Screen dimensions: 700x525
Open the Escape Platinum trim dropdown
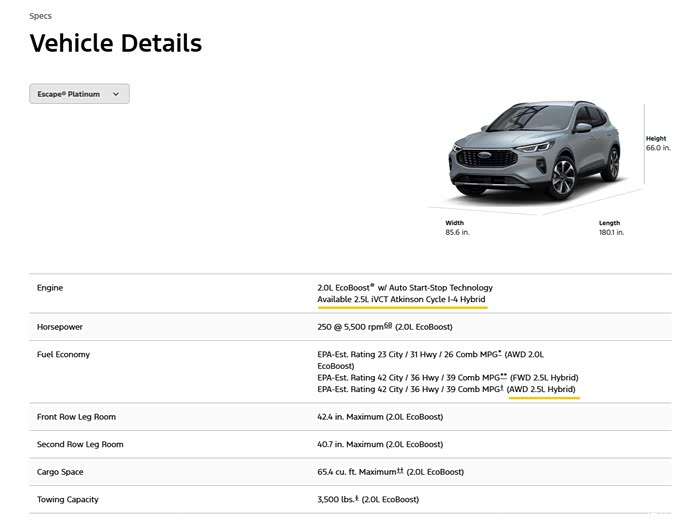click(x=79, y=94)
